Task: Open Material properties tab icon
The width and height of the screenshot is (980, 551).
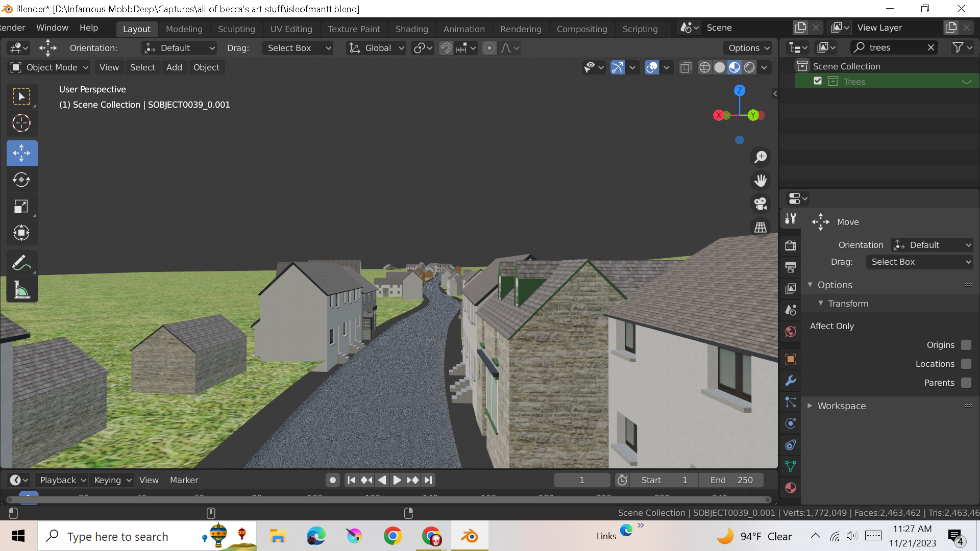Action: pos(791,488)
